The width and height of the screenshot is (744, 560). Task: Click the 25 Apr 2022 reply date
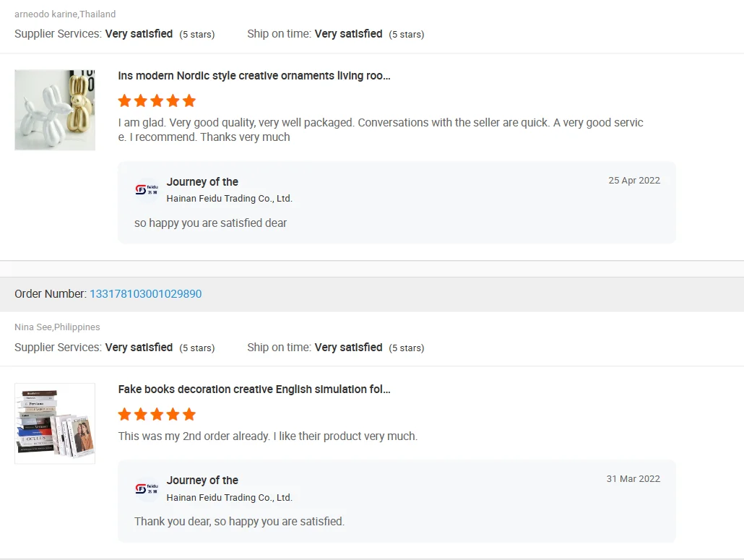click(x=634, y=181)
